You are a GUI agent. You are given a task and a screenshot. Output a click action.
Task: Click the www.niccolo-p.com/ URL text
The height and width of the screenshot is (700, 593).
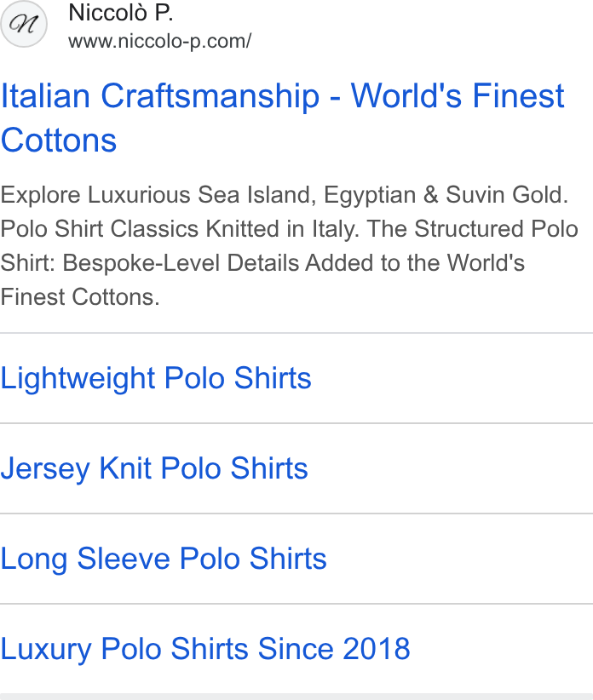coord(160,42)
